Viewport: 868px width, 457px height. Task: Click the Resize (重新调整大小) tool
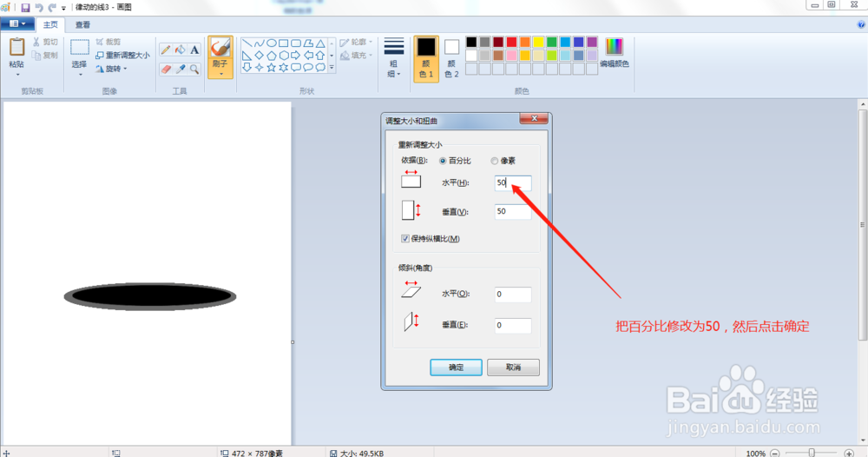click(123, 56)
